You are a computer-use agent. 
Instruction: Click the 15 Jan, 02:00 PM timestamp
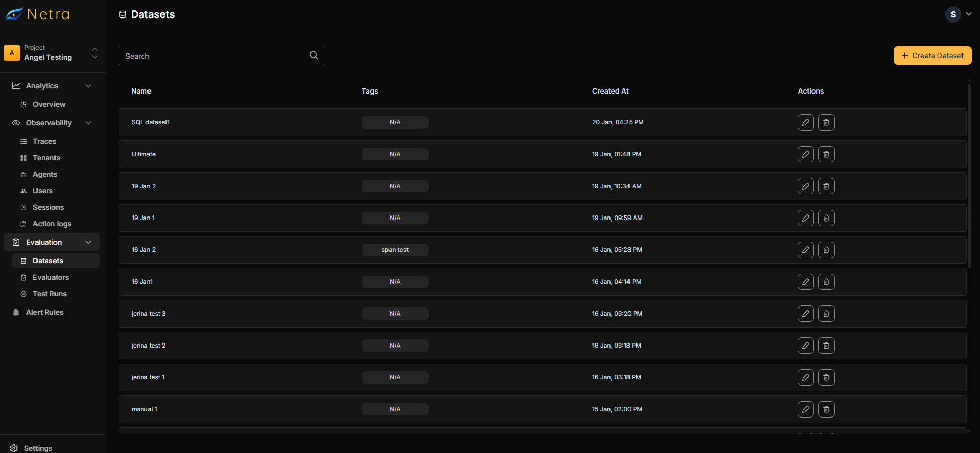(617, 409)
